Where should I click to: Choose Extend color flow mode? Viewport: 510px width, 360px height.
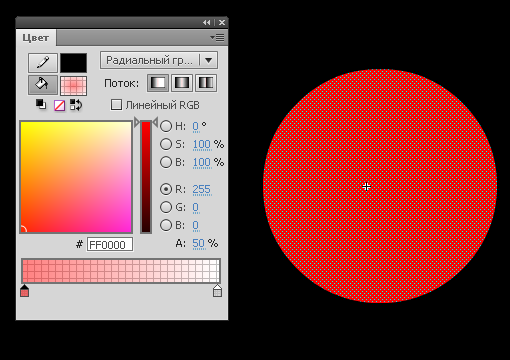(158, 83)
